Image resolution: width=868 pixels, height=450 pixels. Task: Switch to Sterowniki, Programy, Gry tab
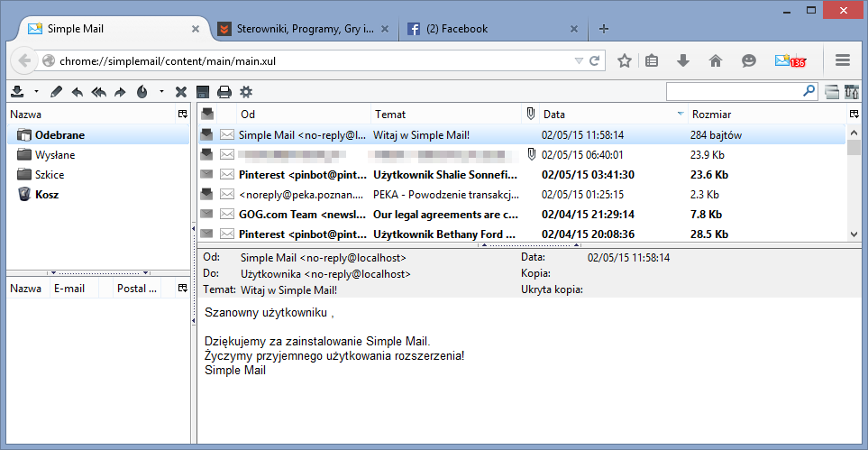pyautogui.click(x=305, y=29)
